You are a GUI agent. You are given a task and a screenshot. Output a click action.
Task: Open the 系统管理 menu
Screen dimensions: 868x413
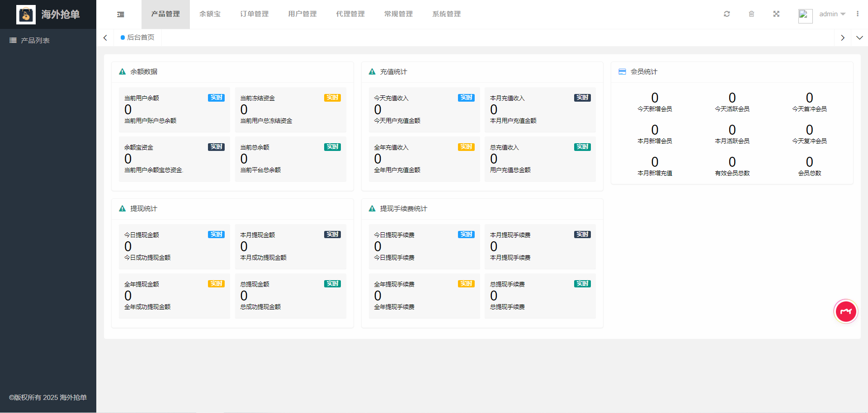click(446, 14)
